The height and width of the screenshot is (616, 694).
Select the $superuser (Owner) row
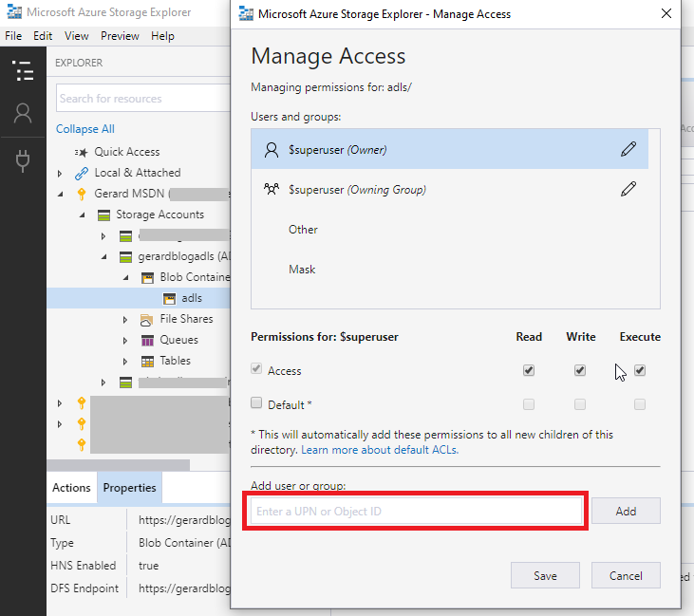click(x=450, y=149)
